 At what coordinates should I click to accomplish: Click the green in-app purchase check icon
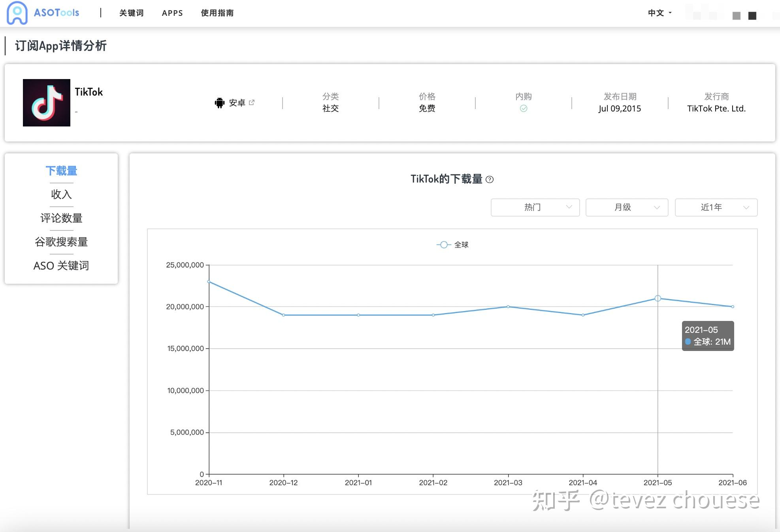523,108
